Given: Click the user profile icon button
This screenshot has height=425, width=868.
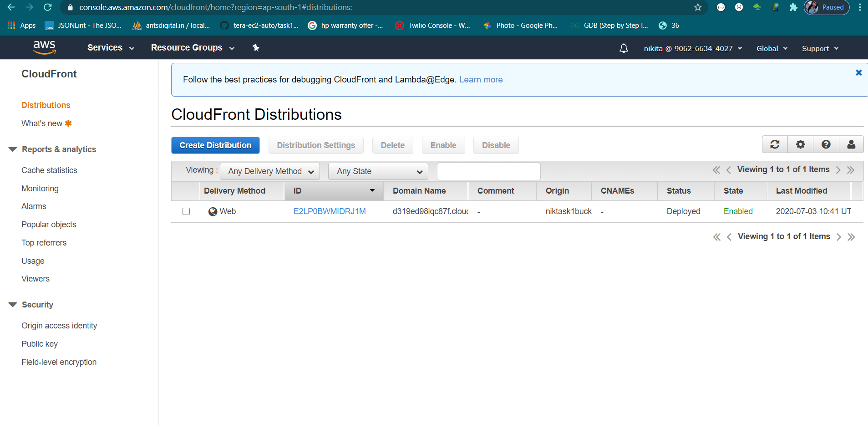Looking at the screenshot, I should pos(851,144).
